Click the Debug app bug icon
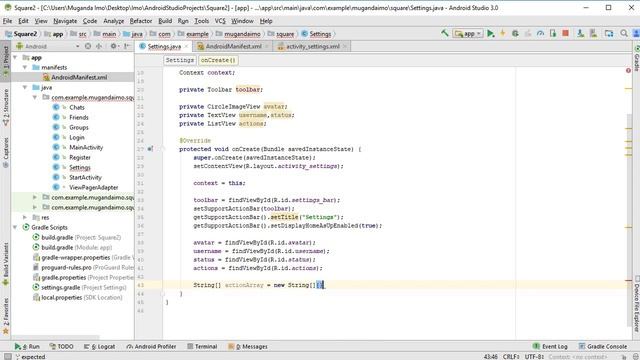Image resolution: width=640 pixels, height=360 pixels. (515, 33)
